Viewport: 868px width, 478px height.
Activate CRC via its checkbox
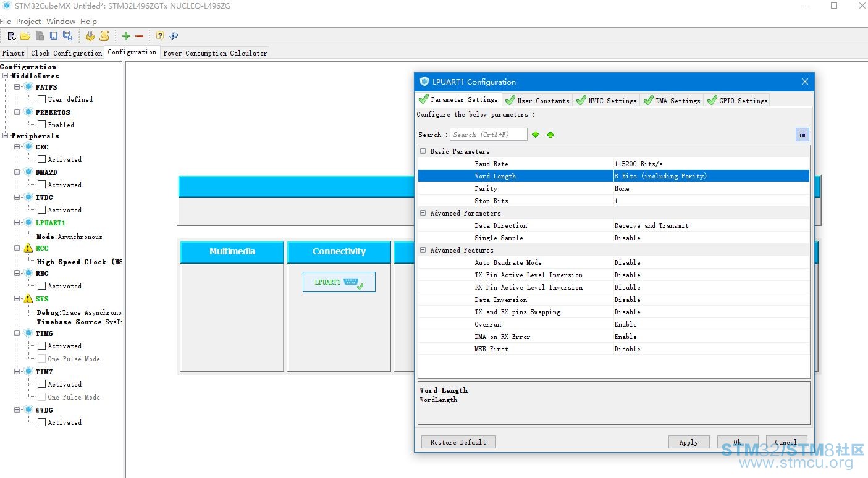coord(41,159)
